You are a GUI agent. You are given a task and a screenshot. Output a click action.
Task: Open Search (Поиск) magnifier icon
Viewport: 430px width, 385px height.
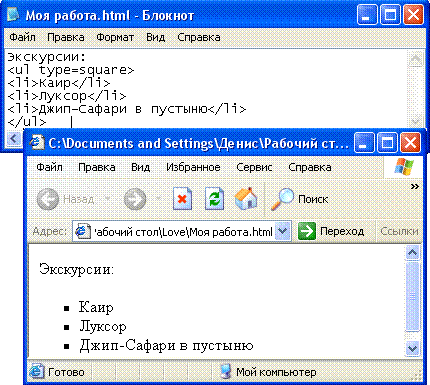point(282,199)
